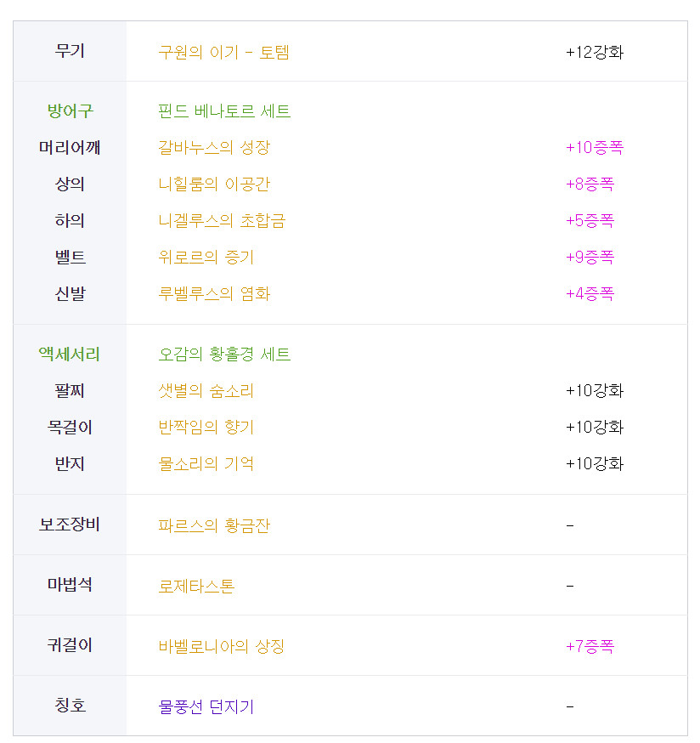Open the 구원의 이기 - 토템 weapon link
Screen dimensions: 700x743
(x=223, y=52)
